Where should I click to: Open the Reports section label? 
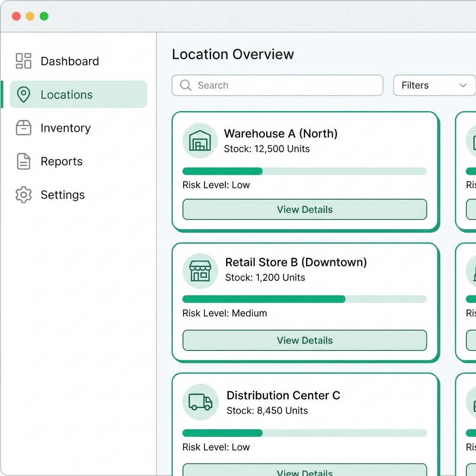[x=61, y=161]
